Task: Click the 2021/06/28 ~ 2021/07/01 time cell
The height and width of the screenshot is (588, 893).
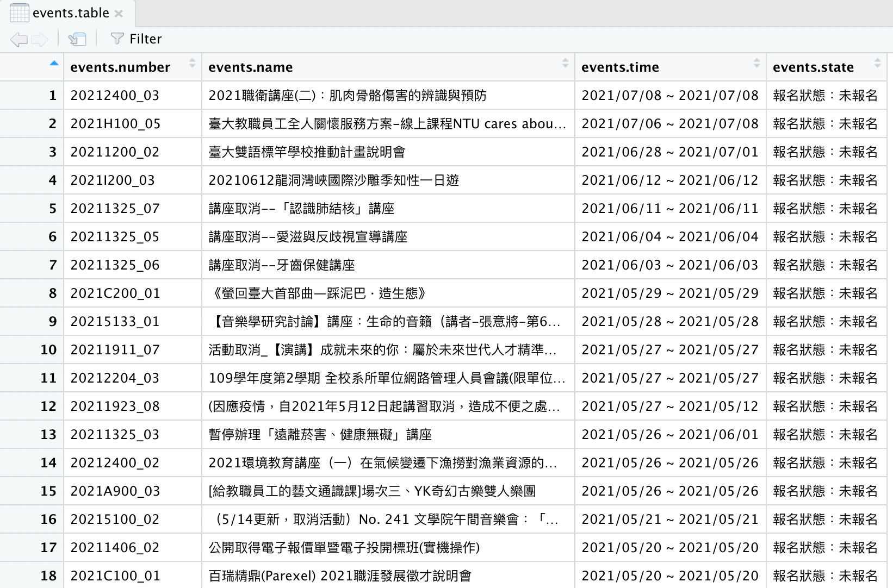Action: tap(669, 152)
